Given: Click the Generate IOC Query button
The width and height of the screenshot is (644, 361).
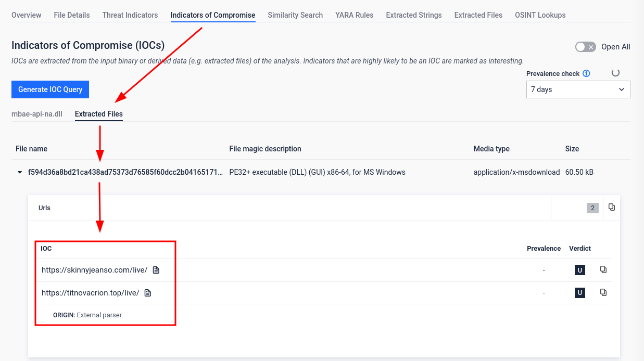Looking at the screenshot, I should [x=50, y=89].
